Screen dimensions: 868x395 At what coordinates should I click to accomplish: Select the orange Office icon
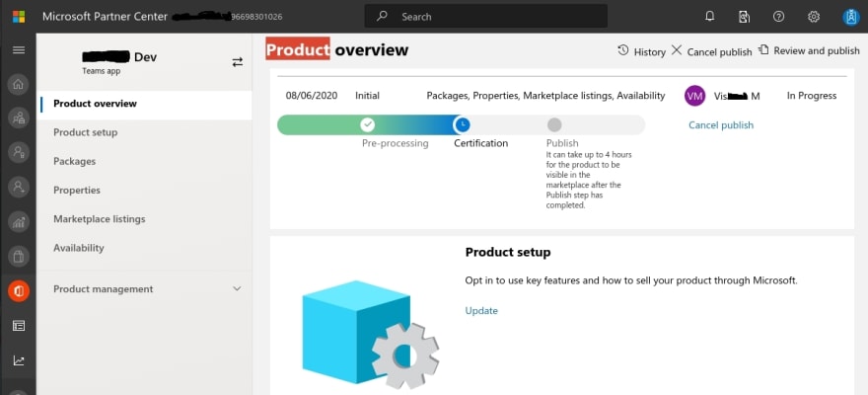(19, 291)
